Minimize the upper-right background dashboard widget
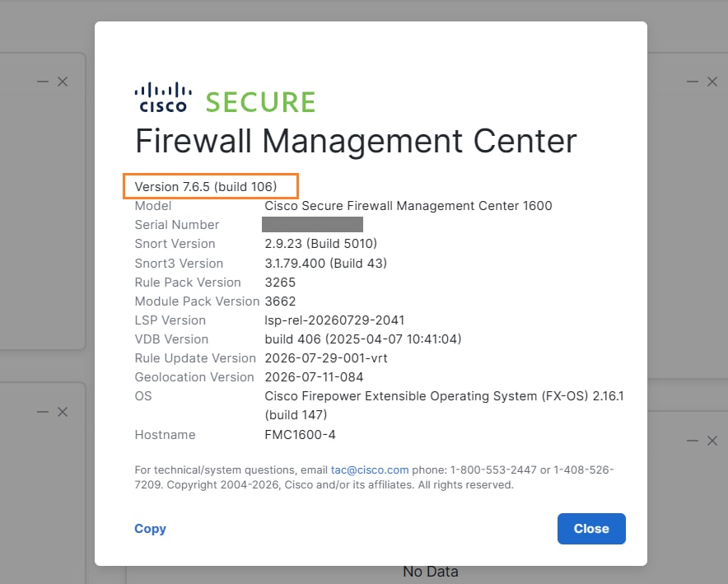The height and width of the screenshot is (584, 728). tap(693, 82)
